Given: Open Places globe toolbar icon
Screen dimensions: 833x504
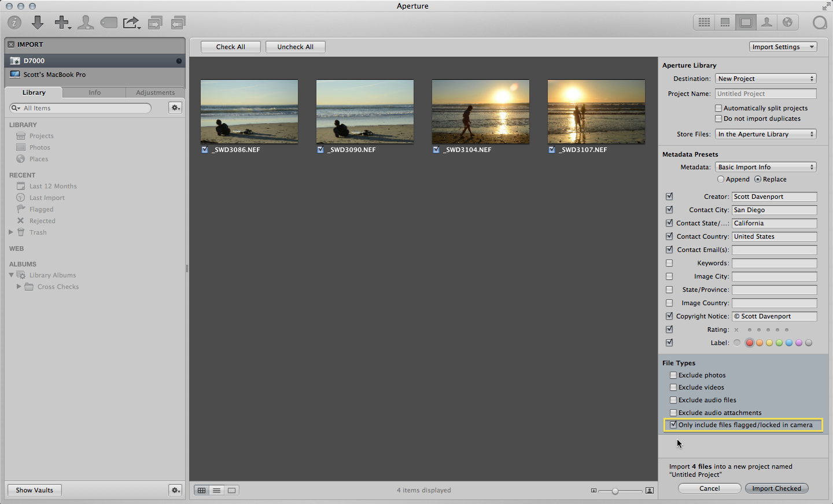Looking at the screenshot, I should click(x=787, y=23).
